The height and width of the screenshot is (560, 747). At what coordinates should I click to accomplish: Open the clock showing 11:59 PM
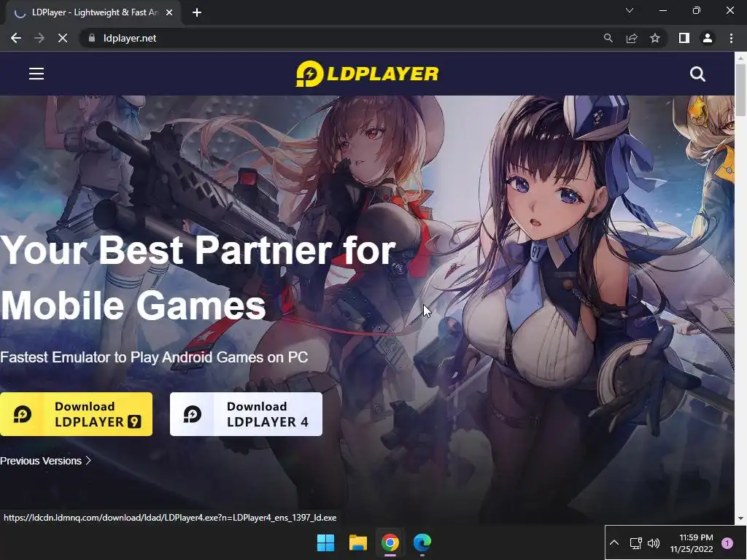(692, 542)
